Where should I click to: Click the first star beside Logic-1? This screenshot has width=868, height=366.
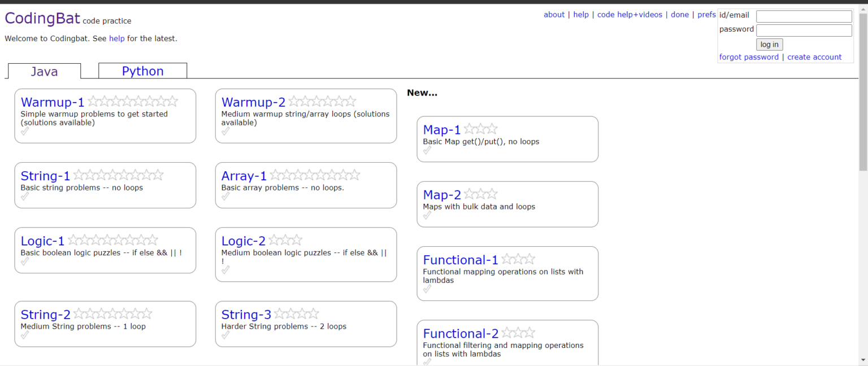73,239
